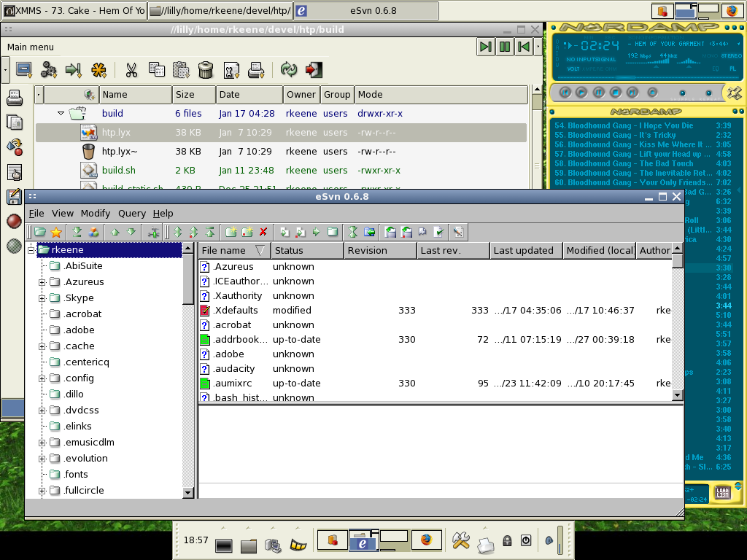The height and width of the screenshot is (560, 747).
Task: Click the red exit door icon in file manager
Action: (314, 70)
